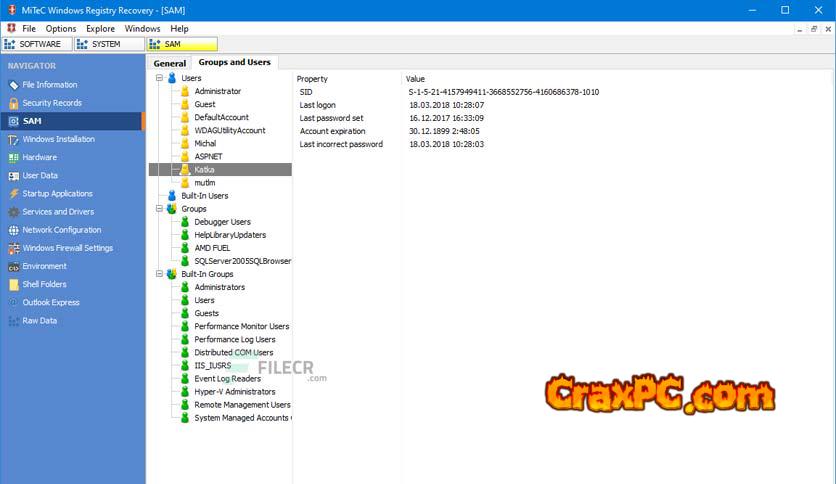
Task: Select the Hardware navigator item
Action: [39, 157]
